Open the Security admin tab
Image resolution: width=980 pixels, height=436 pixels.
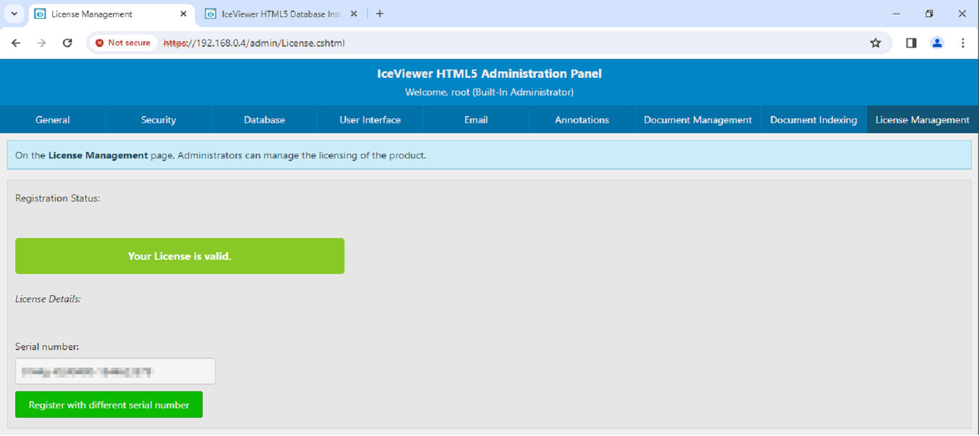pyautogui.click(x=158, y=120)
